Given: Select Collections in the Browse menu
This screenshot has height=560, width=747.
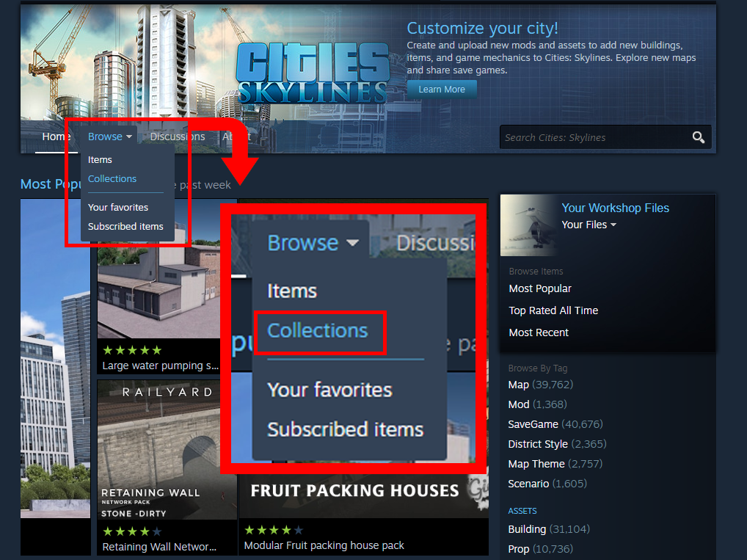Looking at the screenshot, I should (112, 179).
